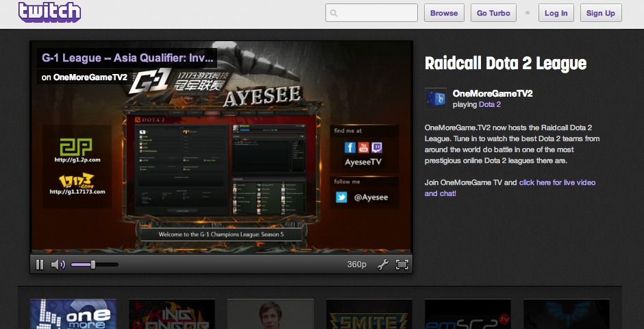Click OneMoreGameTV2 channel avatar

(435, 98)
